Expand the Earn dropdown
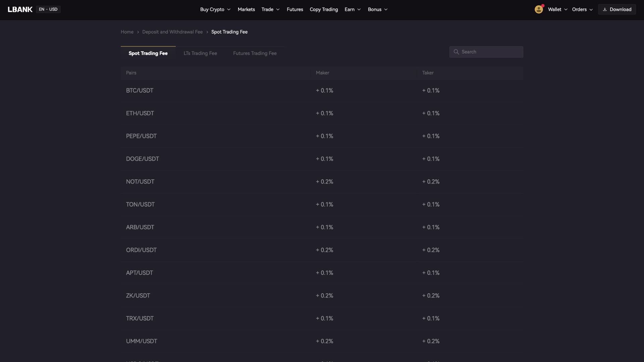Viewport: 644px width, 362px height. point(352,9)
